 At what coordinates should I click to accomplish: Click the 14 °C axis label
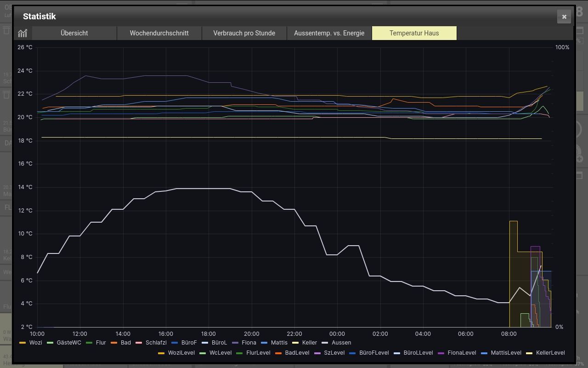pos(25,187)
